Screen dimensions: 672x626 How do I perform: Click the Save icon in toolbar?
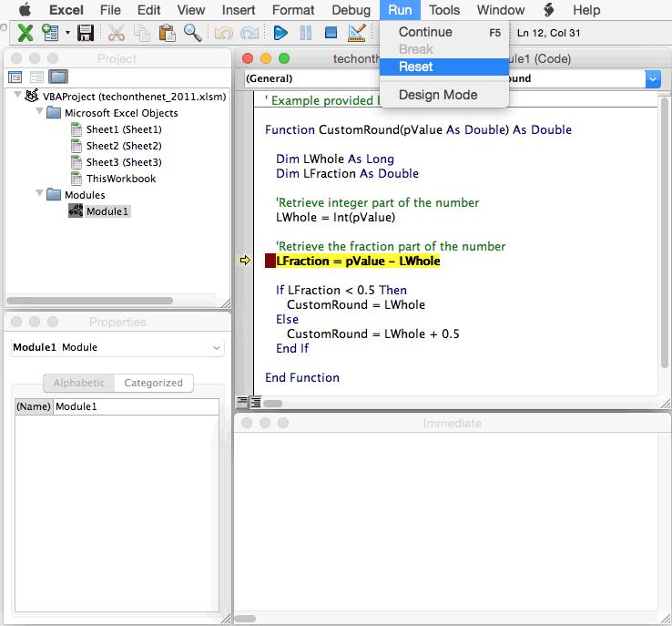tap(86, 33)
